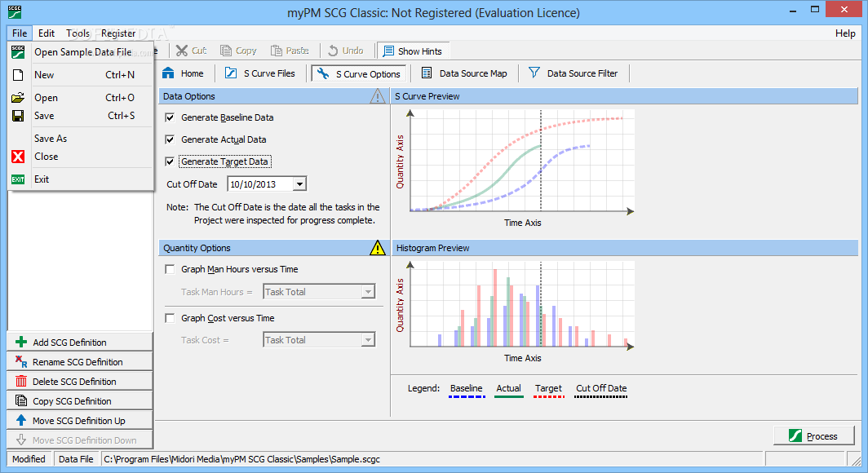
Task: Click the Process button
Action: tap(814, 436)
